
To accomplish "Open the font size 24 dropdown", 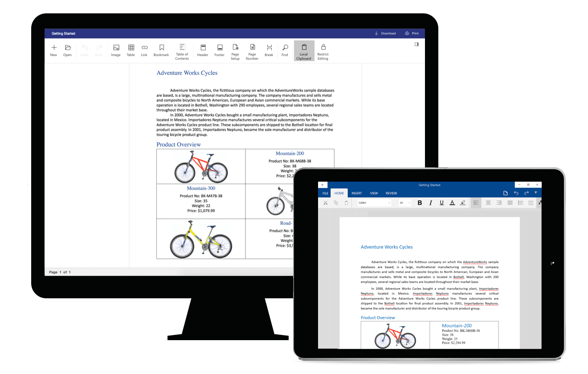I will coord(404,203).
